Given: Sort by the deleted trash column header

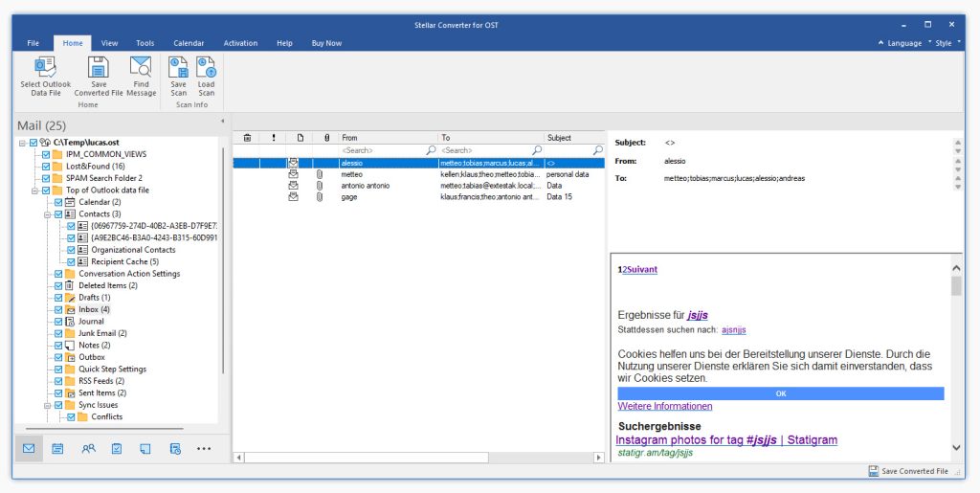Looking at the screenshot, I should (x=247, y=138).
